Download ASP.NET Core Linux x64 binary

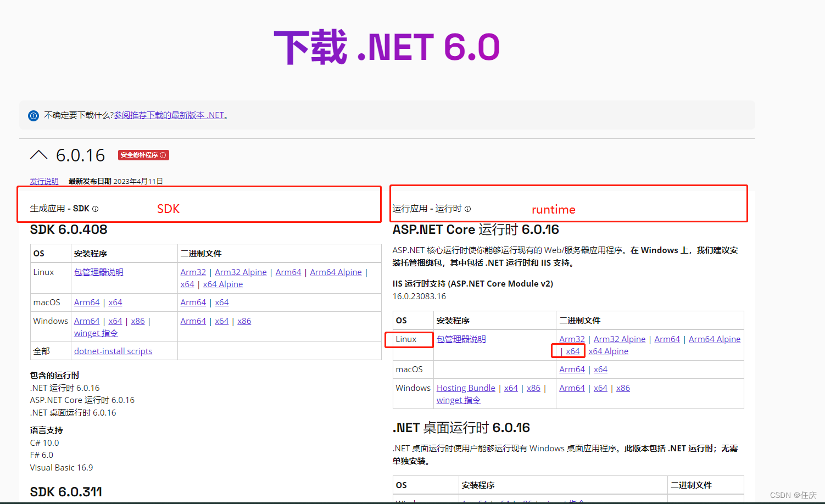click(x=573, y=351)
